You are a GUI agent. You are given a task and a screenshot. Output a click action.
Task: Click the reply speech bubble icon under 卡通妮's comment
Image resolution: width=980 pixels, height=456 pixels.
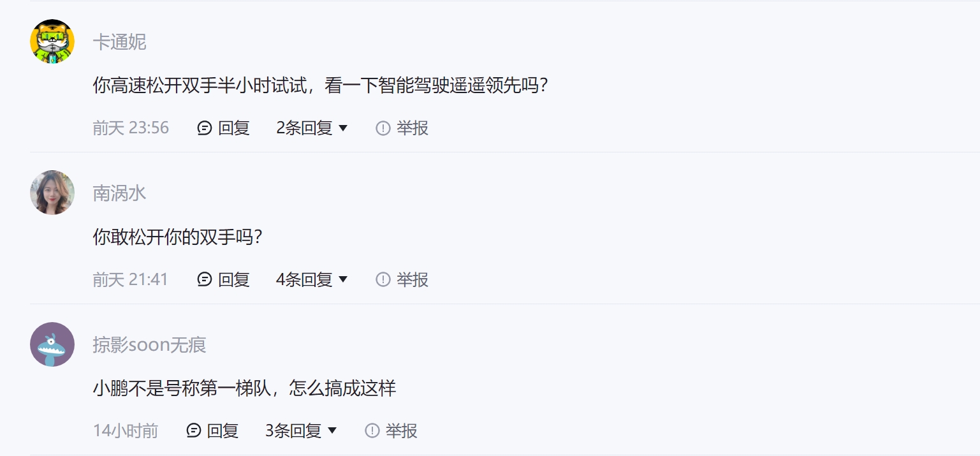click(205, 128)
